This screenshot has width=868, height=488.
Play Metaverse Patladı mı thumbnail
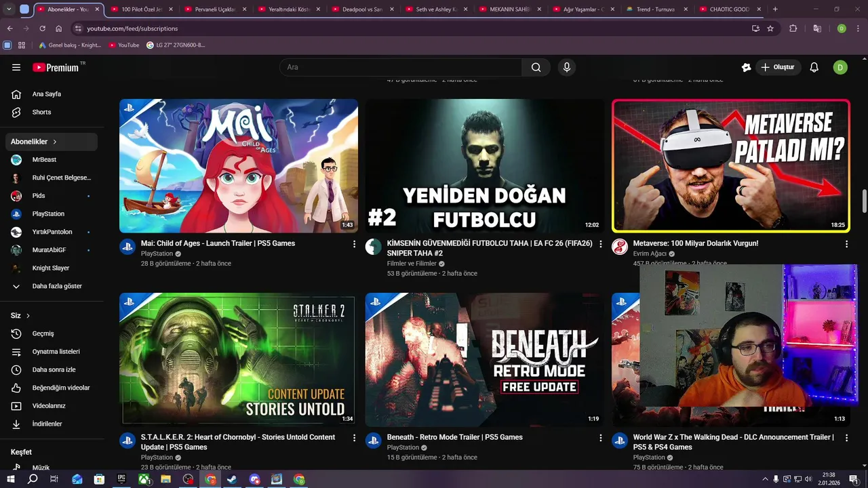[731, 166]
